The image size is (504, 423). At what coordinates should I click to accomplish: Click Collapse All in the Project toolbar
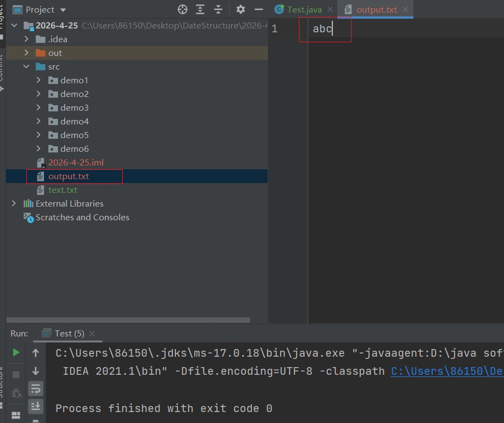218,9
